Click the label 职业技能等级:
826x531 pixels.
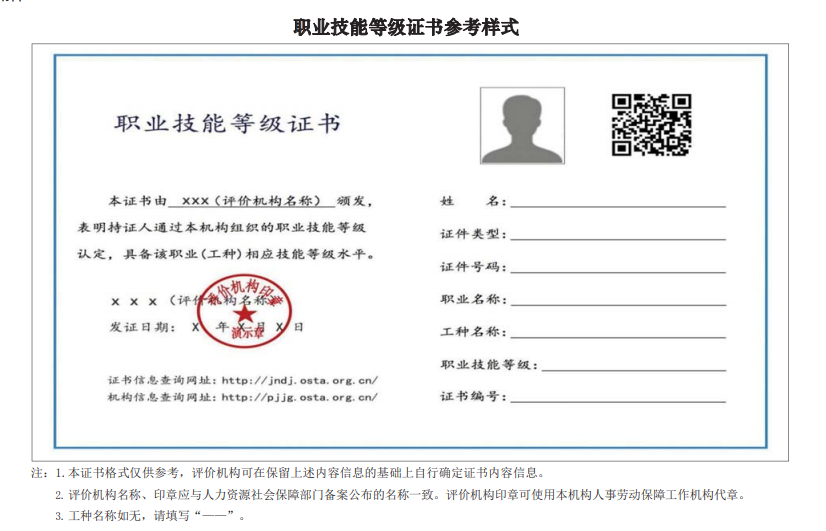coord(489,365)
